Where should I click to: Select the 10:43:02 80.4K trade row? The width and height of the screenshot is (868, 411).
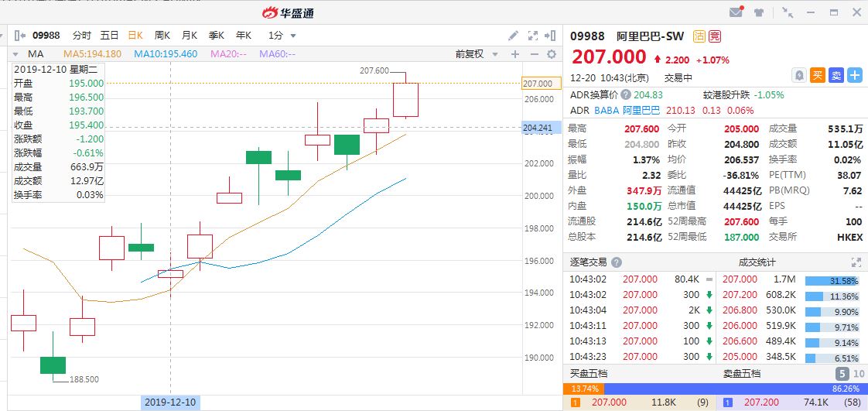641,279
